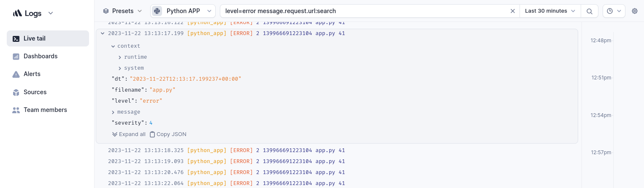
Task: Open the clock history dropdown
Action: [x=614, y=11]
